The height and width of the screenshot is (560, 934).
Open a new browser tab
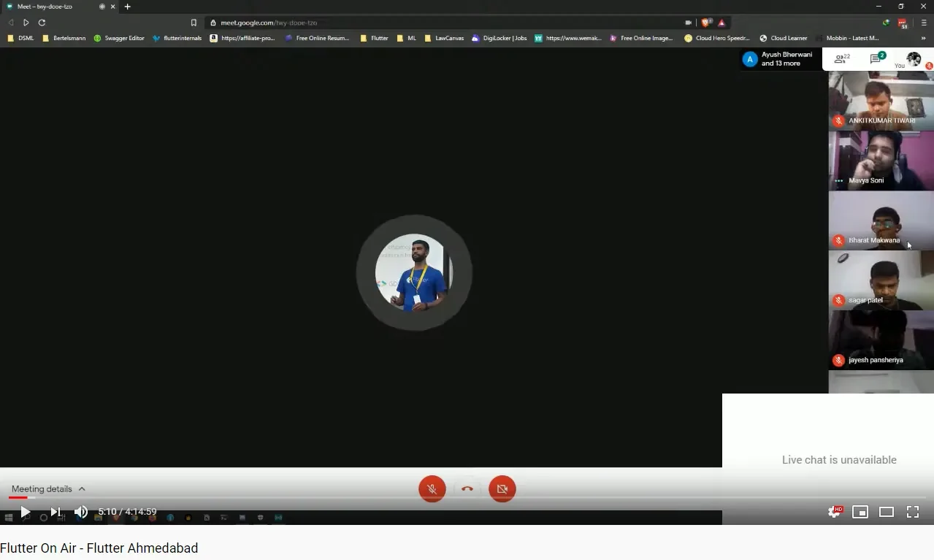pyautogui.click(x=127, y=7)
